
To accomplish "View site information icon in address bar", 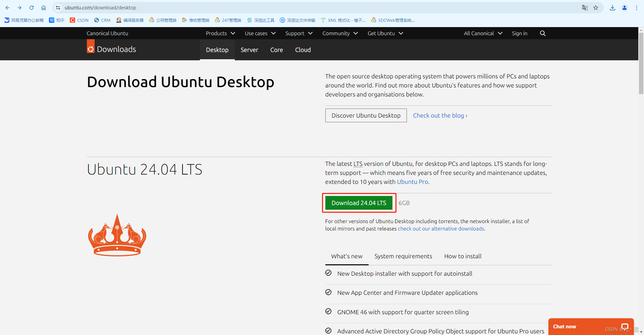I will coord(58,8).
